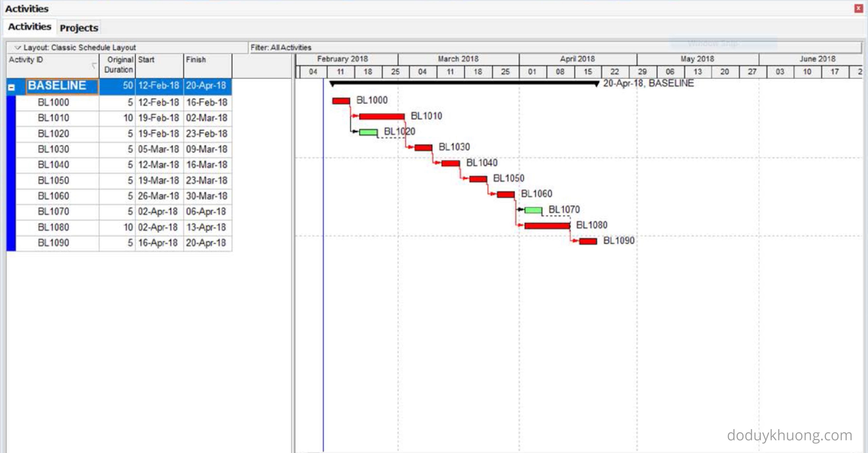Open the Layout: Classic Schedule Layout dropdown

click(x=18, y=48)
